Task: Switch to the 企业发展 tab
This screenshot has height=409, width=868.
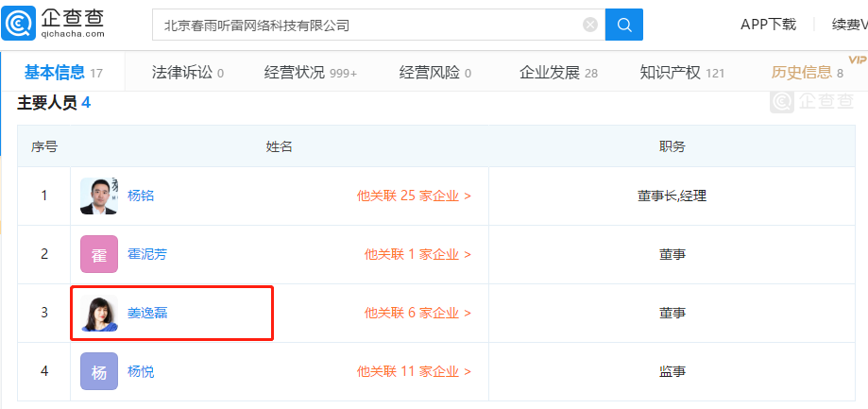Action: click(558, 72)
